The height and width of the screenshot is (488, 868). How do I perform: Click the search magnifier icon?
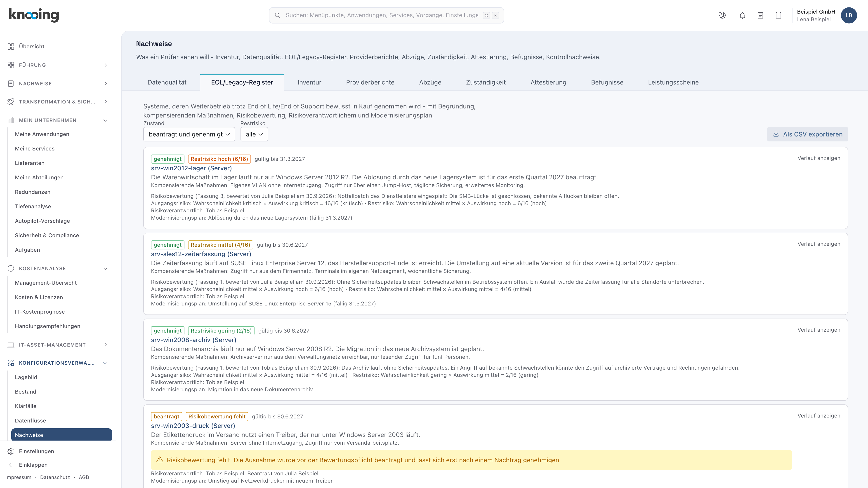[278, 16]
